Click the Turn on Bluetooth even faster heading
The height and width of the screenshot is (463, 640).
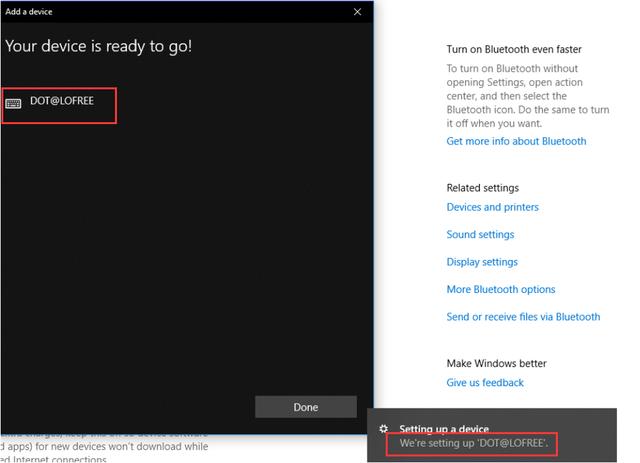[513, 49]
